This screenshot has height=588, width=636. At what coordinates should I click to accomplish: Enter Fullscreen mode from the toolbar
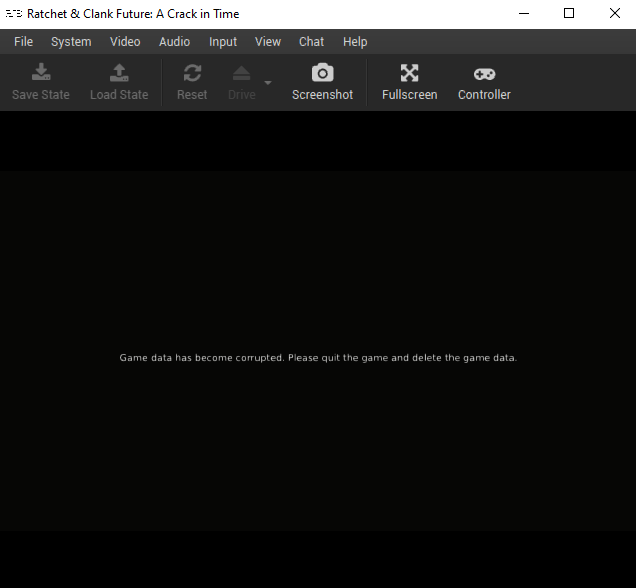pyautogui.click(x=409, y=74)
